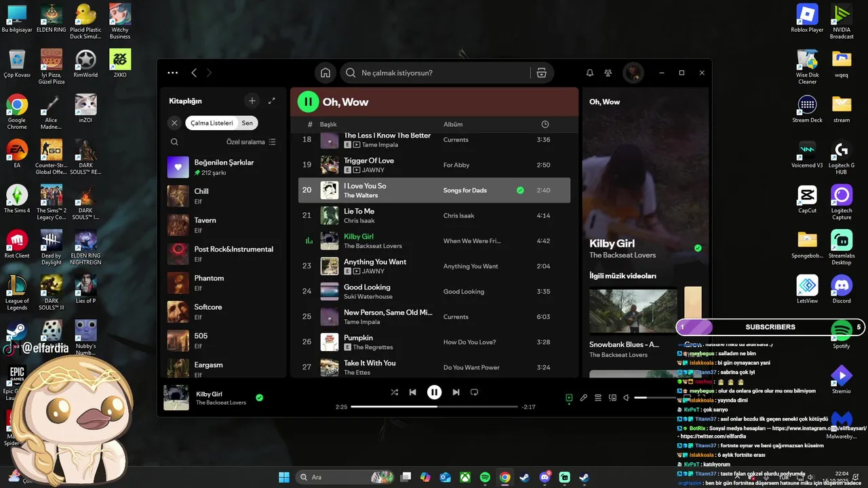Toggle the 'Sen' filter chip
868x488 pixels.
[x=248, y=123]
